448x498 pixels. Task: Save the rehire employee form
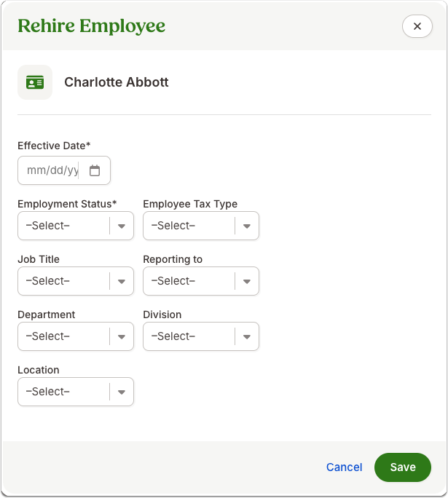point(403,467)
